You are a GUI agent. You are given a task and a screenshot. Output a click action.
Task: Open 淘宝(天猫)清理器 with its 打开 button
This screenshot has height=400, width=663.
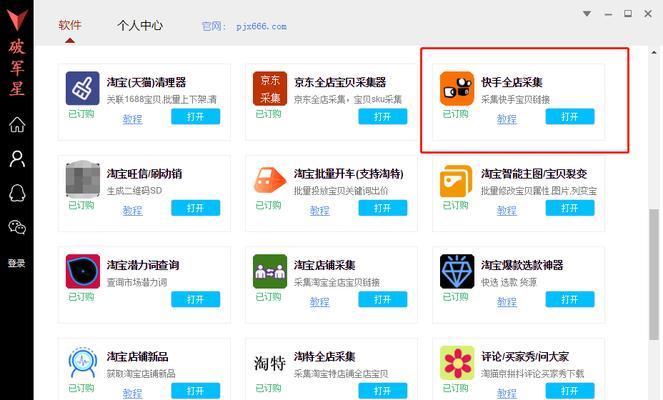195,116
